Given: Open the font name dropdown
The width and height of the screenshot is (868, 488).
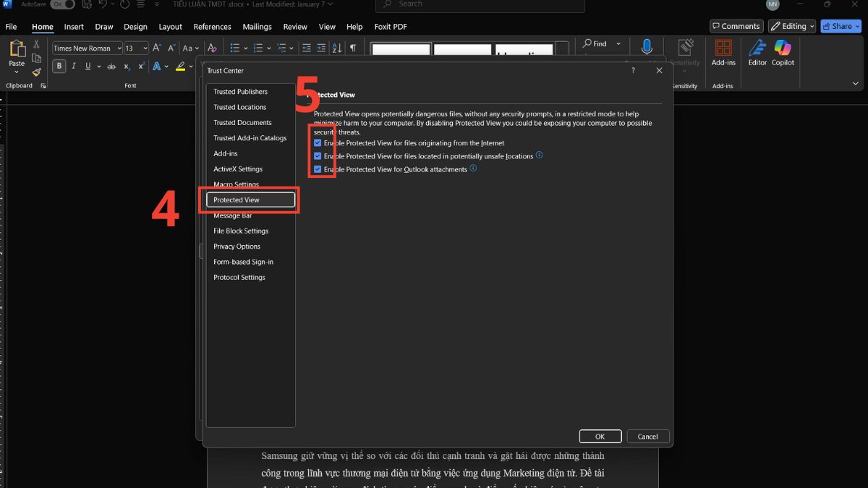Looking at the screenshot, I should click(120, 48).
